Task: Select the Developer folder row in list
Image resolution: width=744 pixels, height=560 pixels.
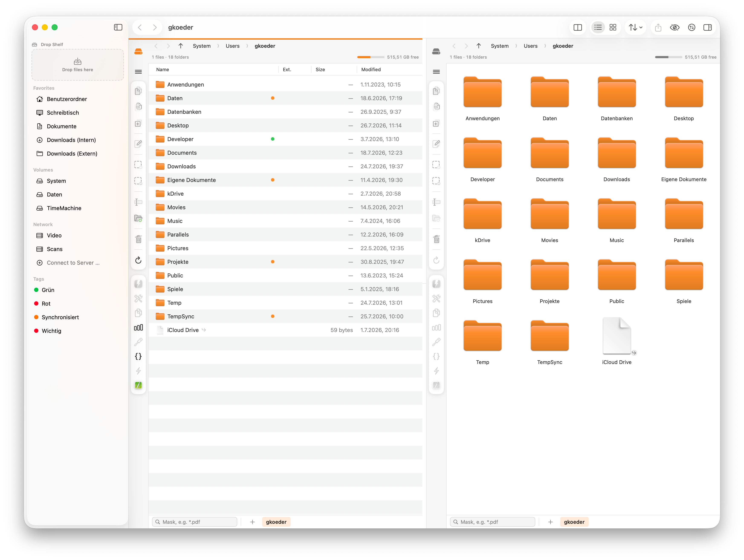Action: click(286, 139)
